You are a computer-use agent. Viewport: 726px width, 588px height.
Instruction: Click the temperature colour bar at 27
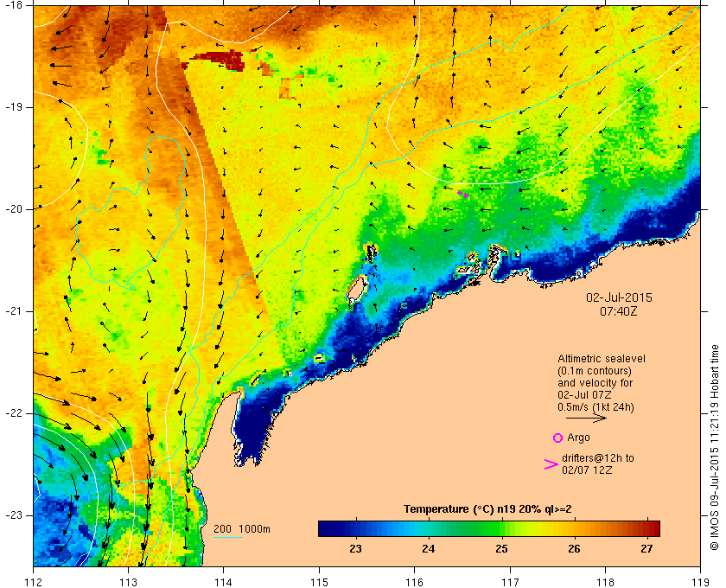(646, 528)
